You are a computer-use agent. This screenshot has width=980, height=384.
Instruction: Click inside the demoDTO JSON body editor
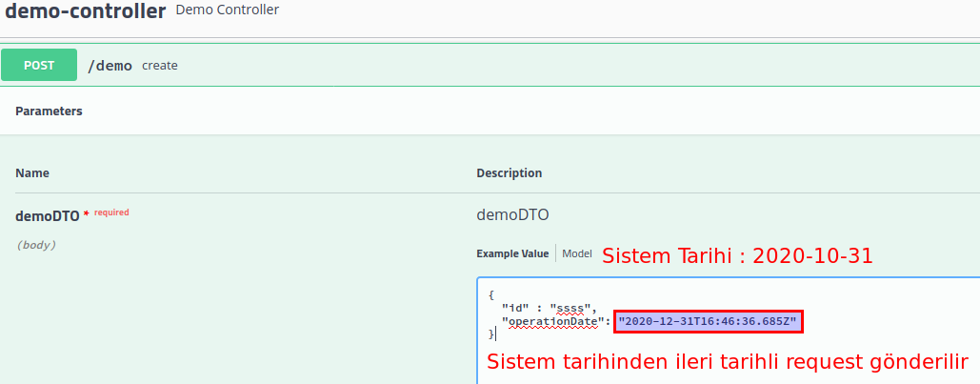(x=729, y=331)
